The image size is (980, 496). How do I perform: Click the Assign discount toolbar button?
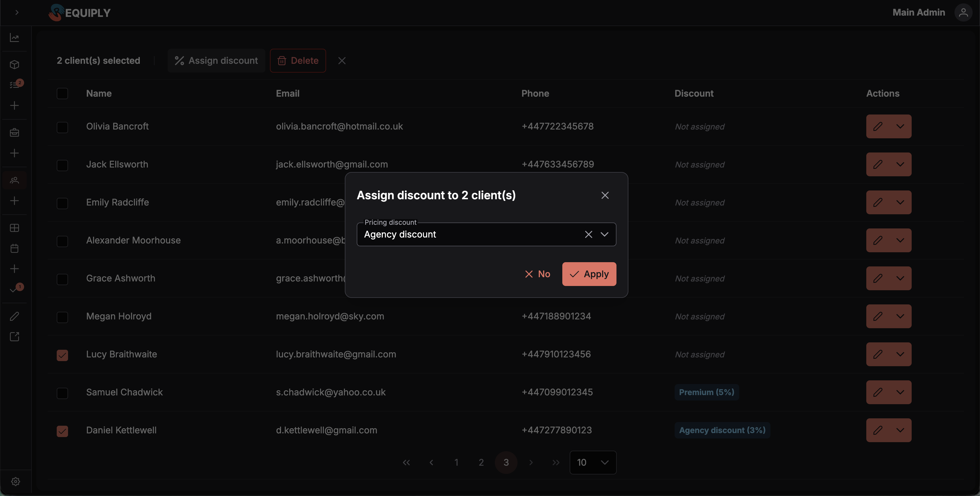pyautogui.click(x=216, y=60)
